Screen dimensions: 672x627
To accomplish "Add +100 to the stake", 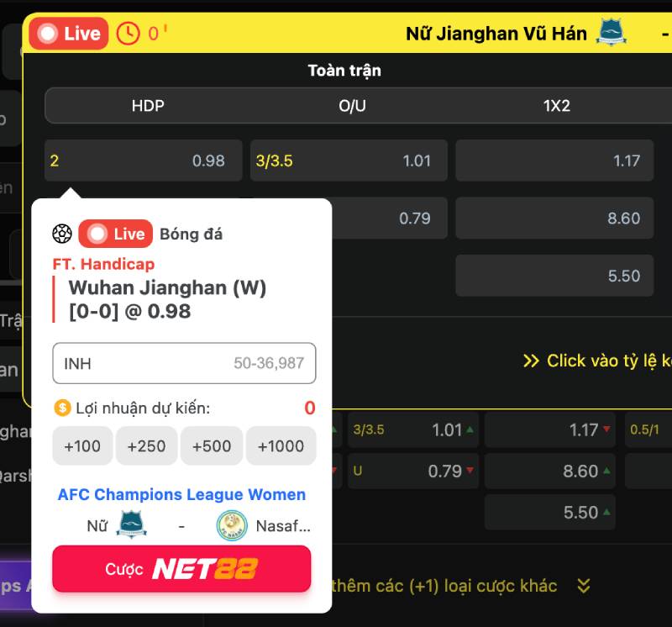I will tap(82, 446).
